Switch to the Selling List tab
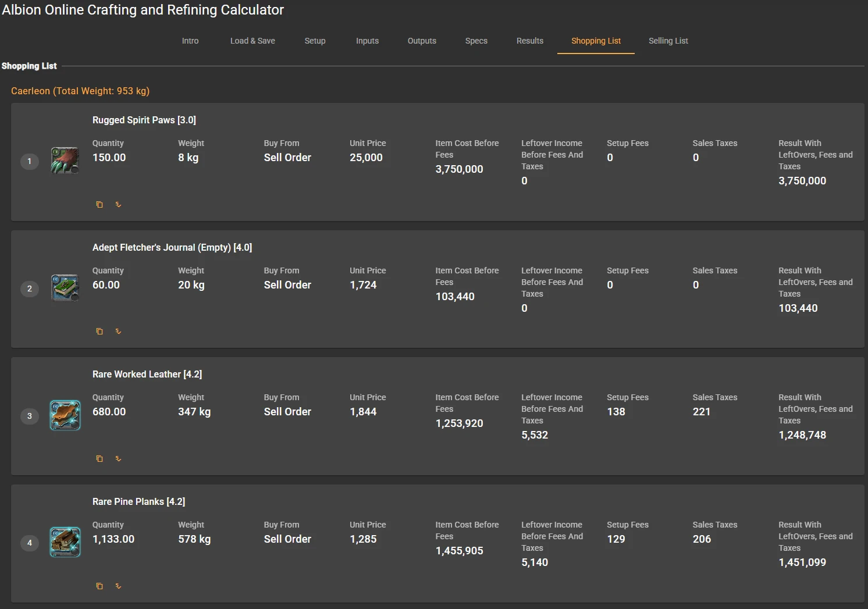This screenshot has height=609, width=868. 668,41
